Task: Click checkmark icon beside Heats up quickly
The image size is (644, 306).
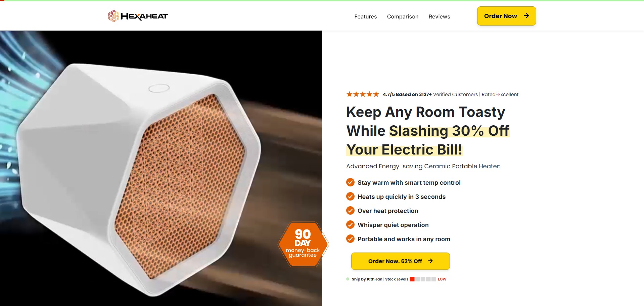Action: 350,196
